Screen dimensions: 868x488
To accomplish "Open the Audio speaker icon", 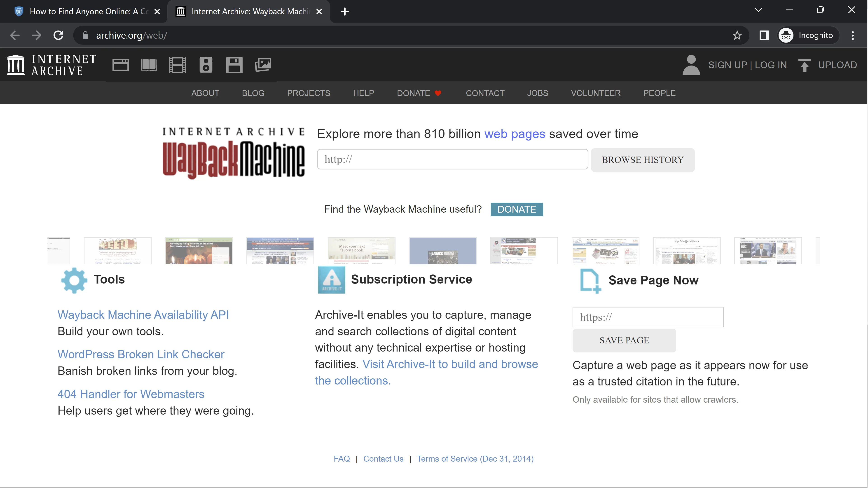I will point(206,65).
